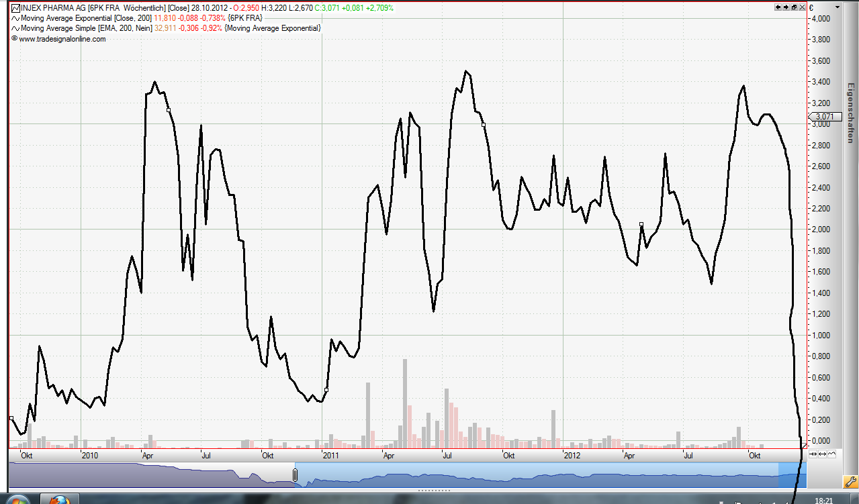The image size is (859, 504).
Task: Click the square marker near April 2010 peak
Action: [168, 109]
